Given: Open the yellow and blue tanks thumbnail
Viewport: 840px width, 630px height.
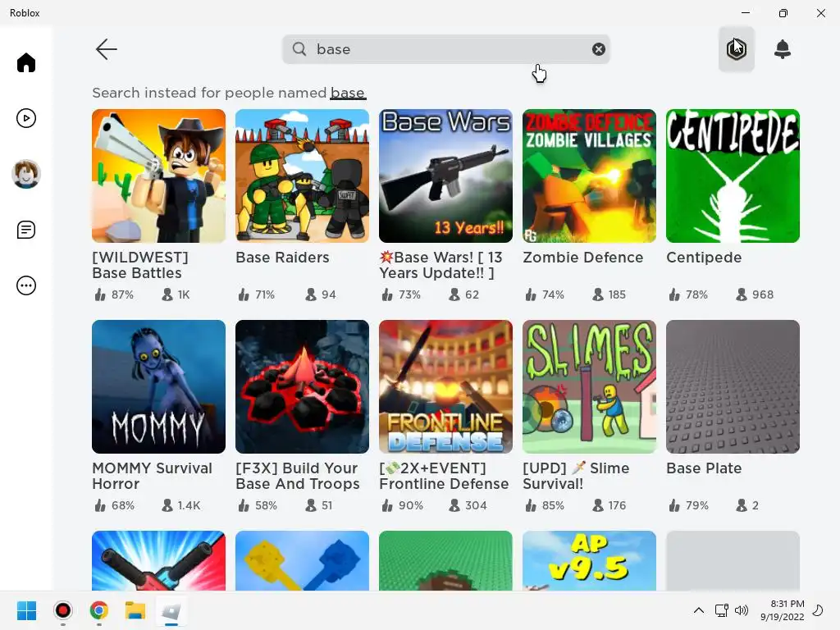Looking at the screenshot, I should coord(302,561).
